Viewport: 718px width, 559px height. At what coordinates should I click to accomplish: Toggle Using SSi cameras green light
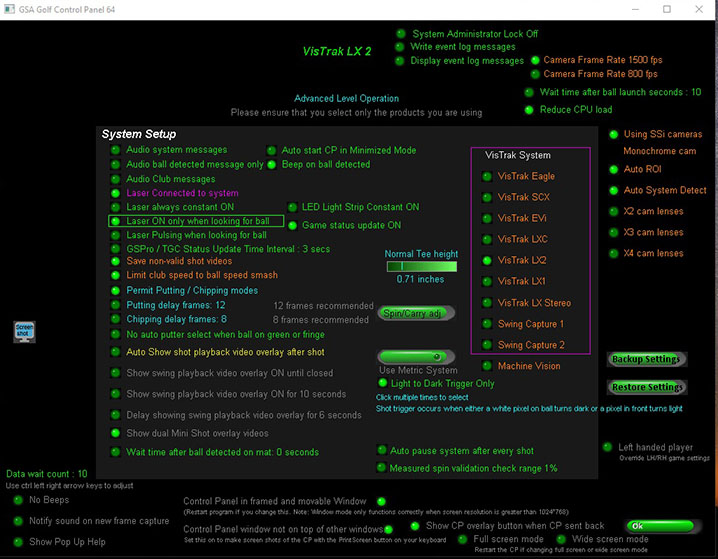click(611, 135)
